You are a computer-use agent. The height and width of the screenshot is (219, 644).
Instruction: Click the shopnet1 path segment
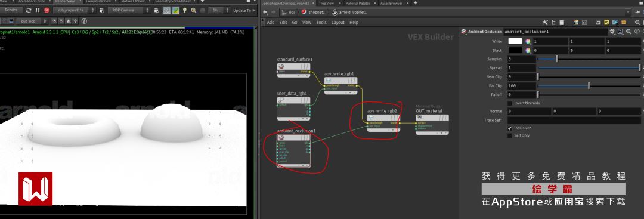coord(314,13)
